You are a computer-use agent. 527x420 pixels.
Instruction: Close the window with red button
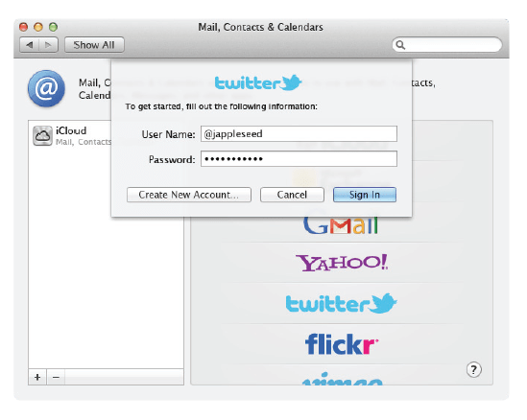click(x=23, y=27)
